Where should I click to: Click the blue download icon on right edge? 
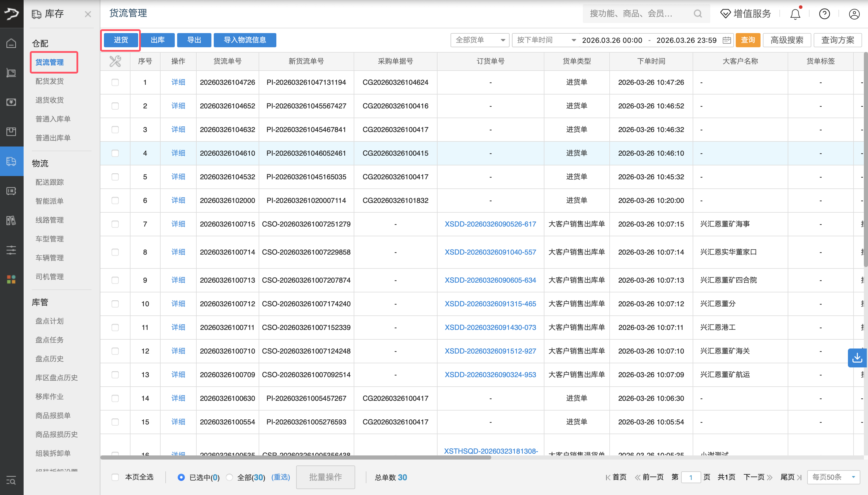(857, 358)
